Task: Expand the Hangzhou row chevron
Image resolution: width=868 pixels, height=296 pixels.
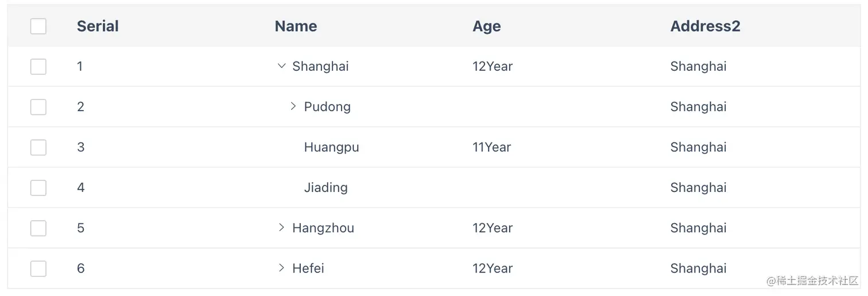Action: coord(281,228)
